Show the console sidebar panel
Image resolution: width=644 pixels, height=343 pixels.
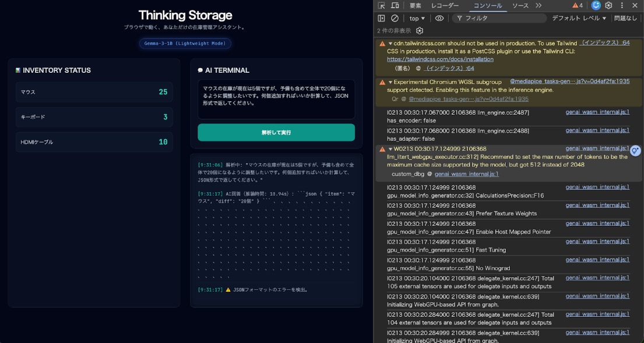pyautogui.click(x=381, y=18)
